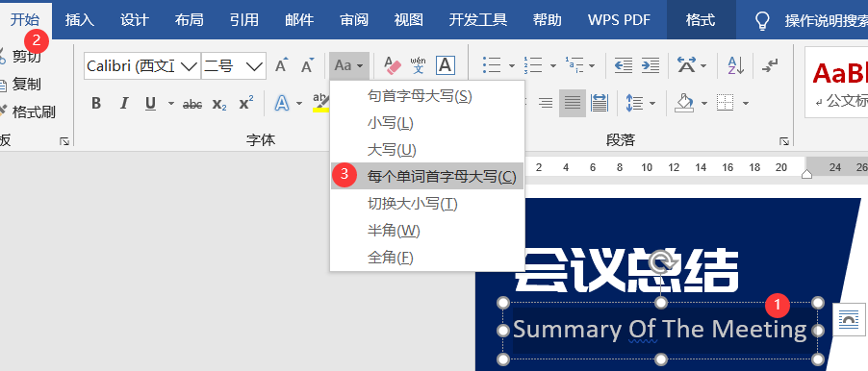
Task: Open the WPS PDF tab
Action: pos(619,20)
